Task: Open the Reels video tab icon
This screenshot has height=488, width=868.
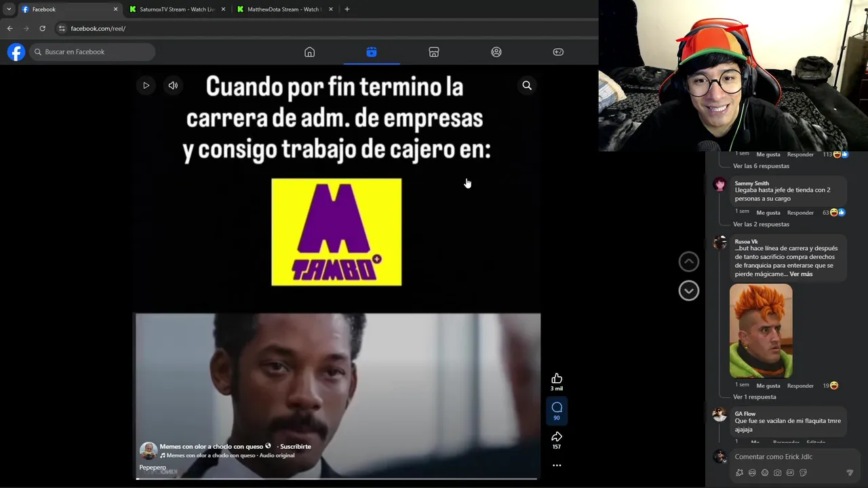Action: 372,52
